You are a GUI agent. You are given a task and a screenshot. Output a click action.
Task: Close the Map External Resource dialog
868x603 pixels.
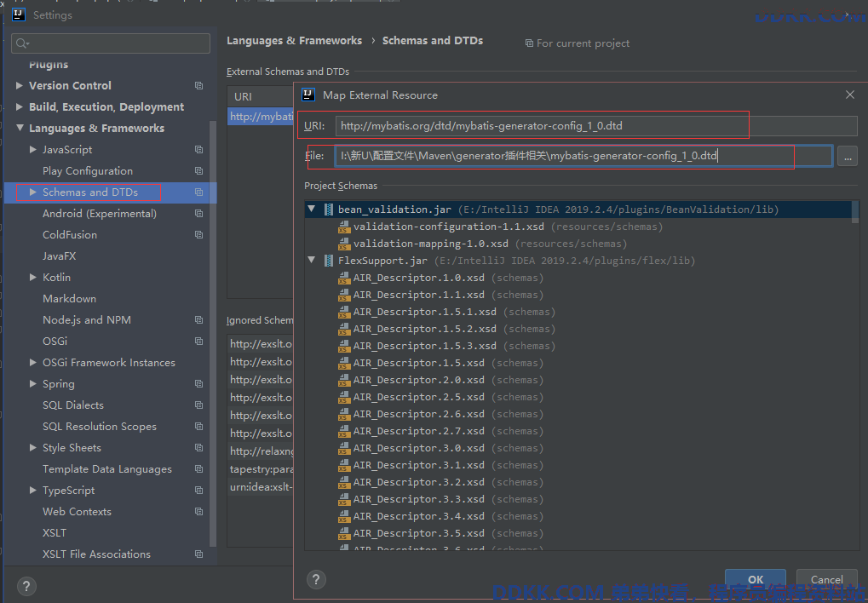pos(850,95)
